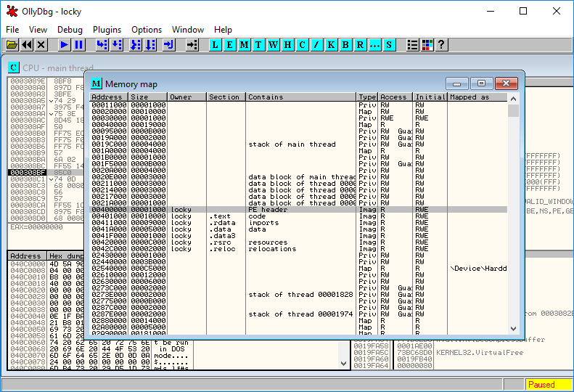The image size is (574, 392).
Task: Restart program with rewind toolbar icon
Action: tap(27, 45)
